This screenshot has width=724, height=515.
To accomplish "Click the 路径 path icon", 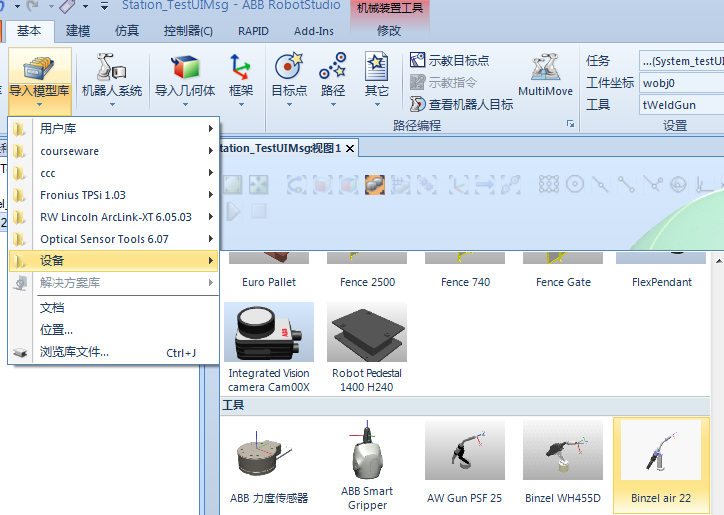I will tap(333, 66).
